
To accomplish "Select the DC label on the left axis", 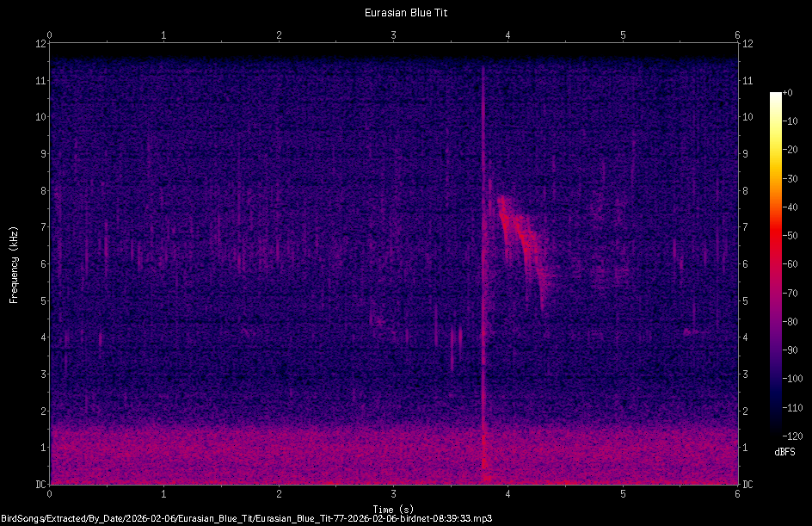I will [40, 483].
